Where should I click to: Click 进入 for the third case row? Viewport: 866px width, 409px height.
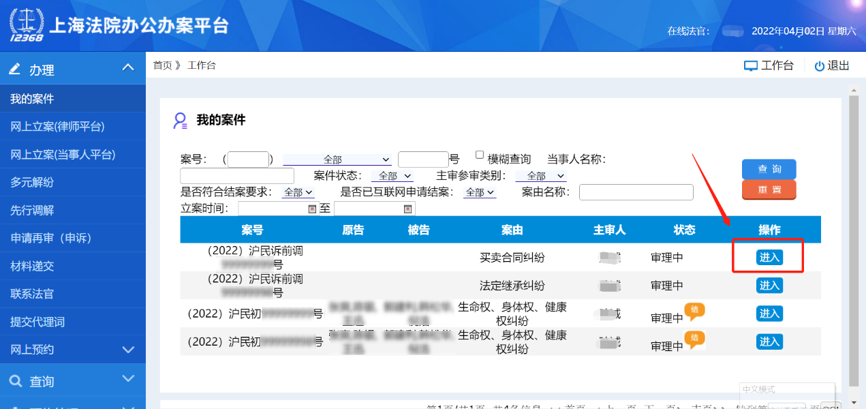[769, 314]
